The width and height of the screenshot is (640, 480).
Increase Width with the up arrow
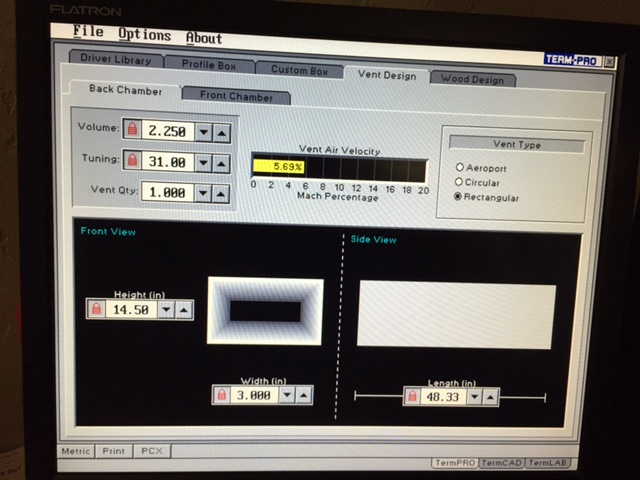click(x=304, y=395)
